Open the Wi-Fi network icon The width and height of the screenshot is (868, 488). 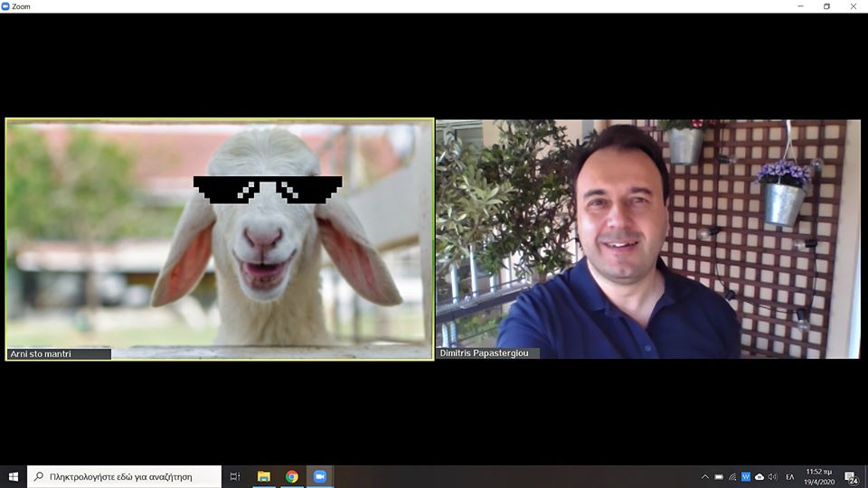tap(732, 476)
